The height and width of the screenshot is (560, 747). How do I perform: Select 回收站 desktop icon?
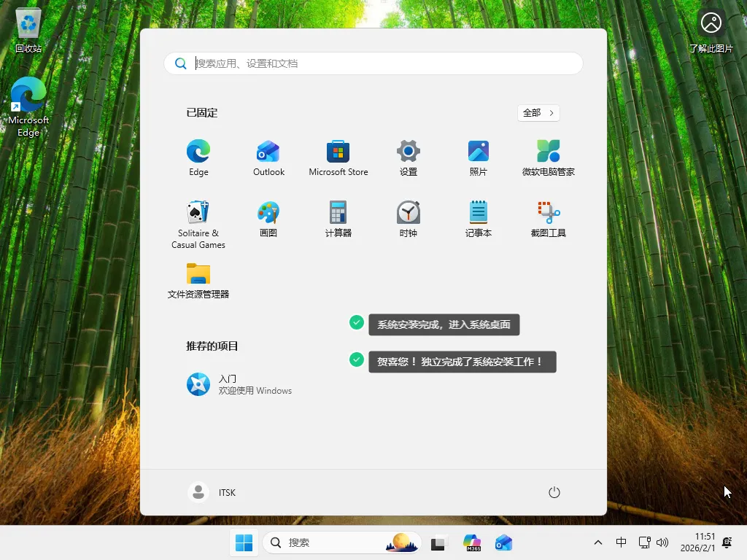click(28, 29)
